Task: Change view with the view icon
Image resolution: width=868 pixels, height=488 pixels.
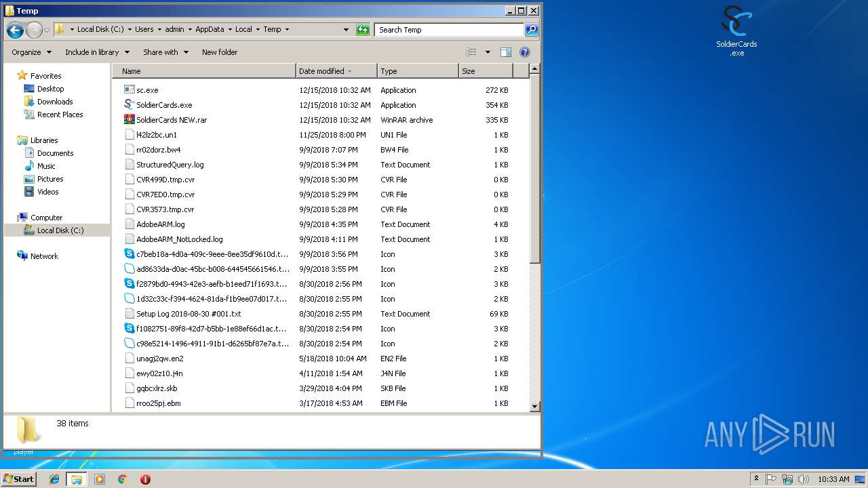Action: [x=471, y=52]
